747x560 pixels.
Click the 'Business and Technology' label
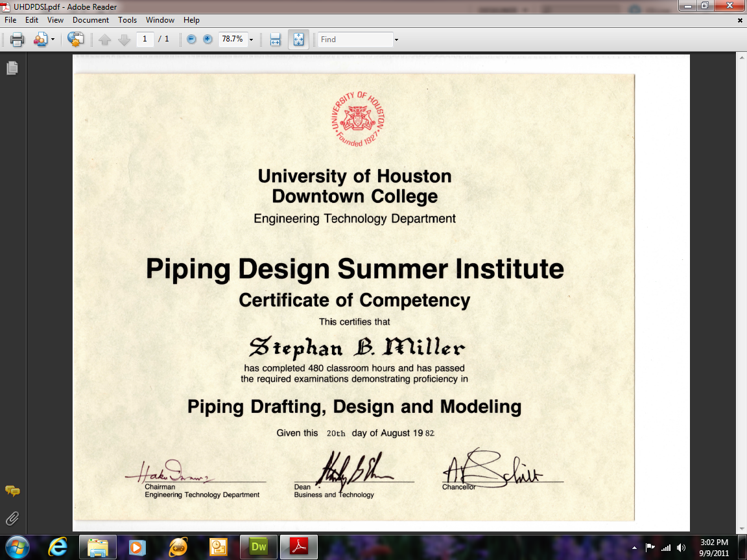334,495
